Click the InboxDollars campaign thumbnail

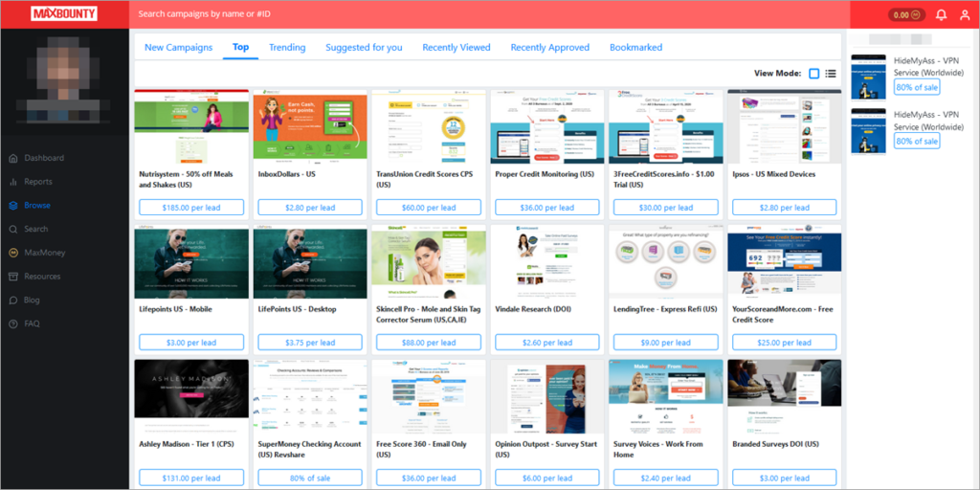[x=309, y=127]
